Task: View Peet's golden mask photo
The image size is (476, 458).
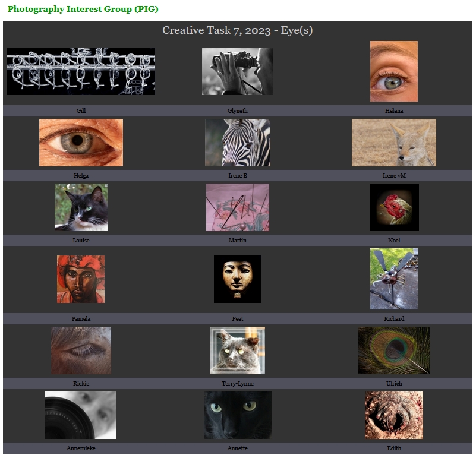Action: tap(237, 279)
